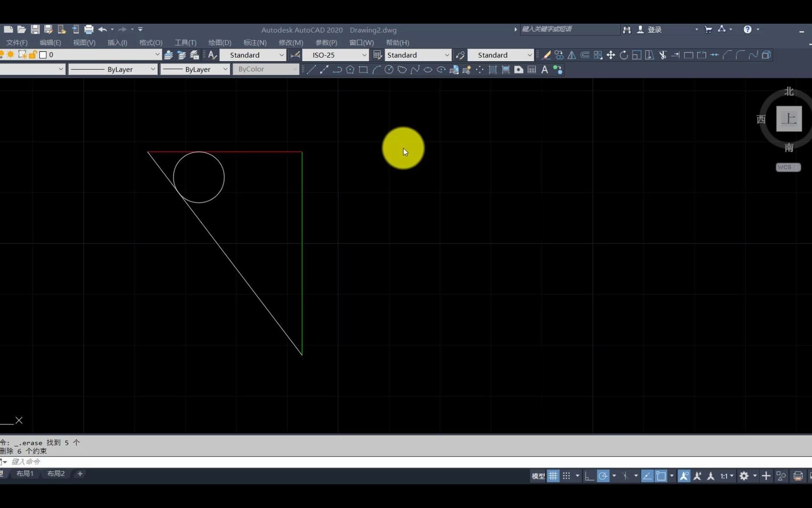Click the Array tool
This screenshot has width=812, height=508.
tap(598, 55)
